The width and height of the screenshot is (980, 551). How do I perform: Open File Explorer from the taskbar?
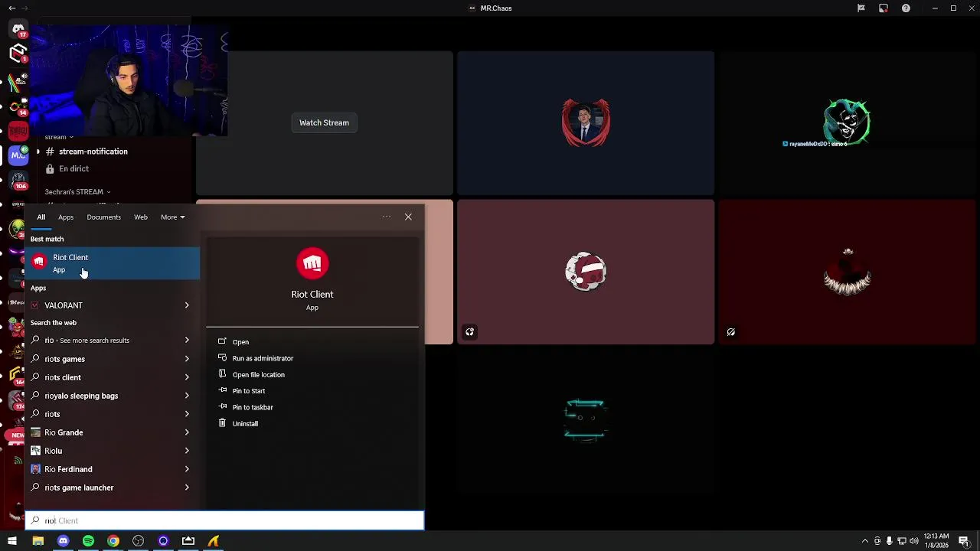tap(38, 541)
